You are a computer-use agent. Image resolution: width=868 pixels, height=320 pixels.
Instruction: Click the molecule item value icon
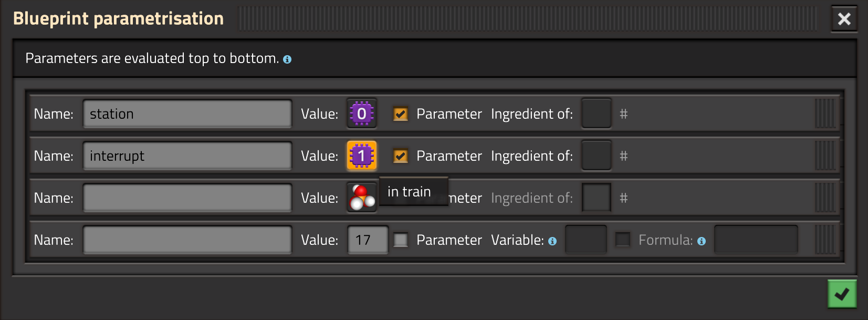coord(362,198)
